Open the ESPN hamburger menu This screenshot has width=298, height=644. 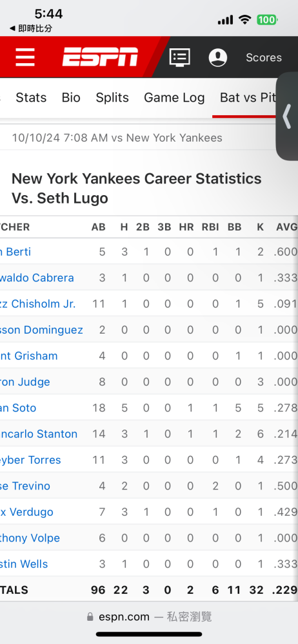(x=25, y=57)
